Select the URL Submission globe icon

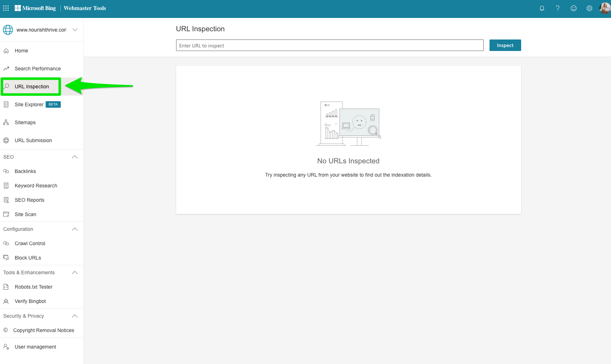pos(6,140)
